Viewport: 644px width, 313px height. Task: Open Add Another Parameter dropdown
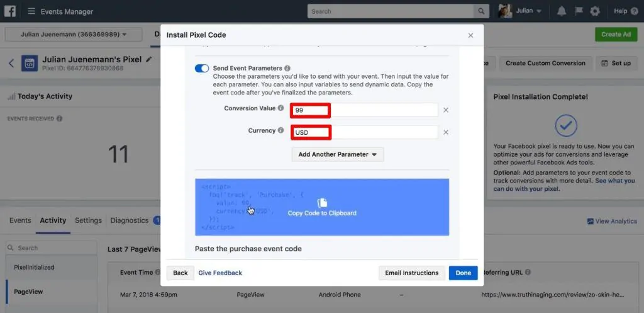[338, 155]
